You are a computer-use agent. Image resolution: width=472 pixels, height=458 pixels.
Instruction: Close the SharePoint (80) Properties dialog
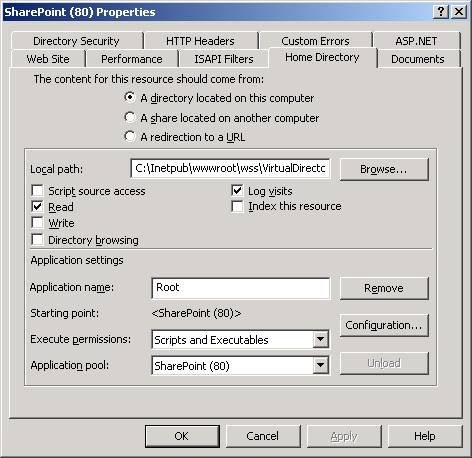pos(459,12)
